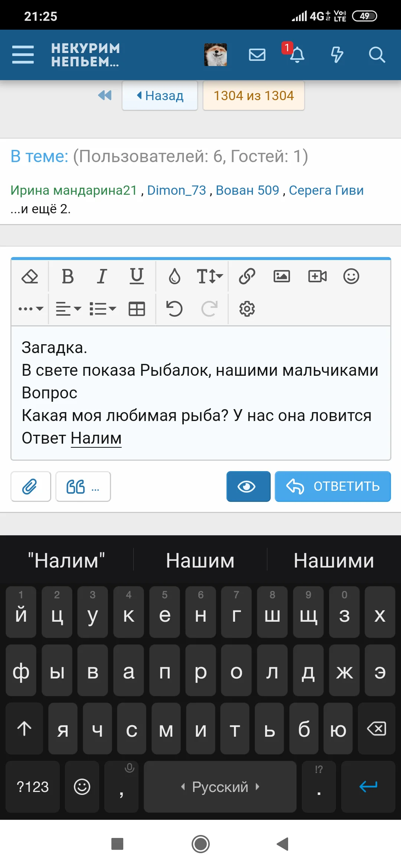Open Серега Гиви user profile

point(326,190)
